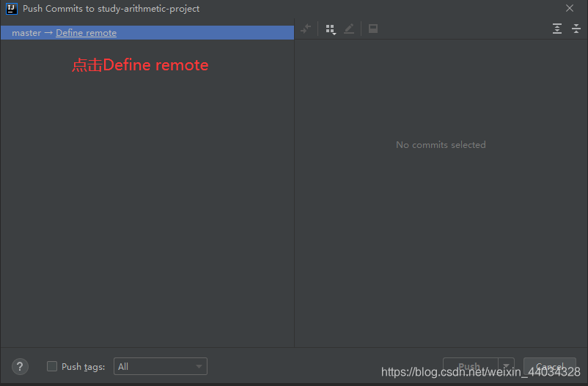This screenshot has width=588, height=386.
Task: Click the Collapse All icon
Action: 576,29
